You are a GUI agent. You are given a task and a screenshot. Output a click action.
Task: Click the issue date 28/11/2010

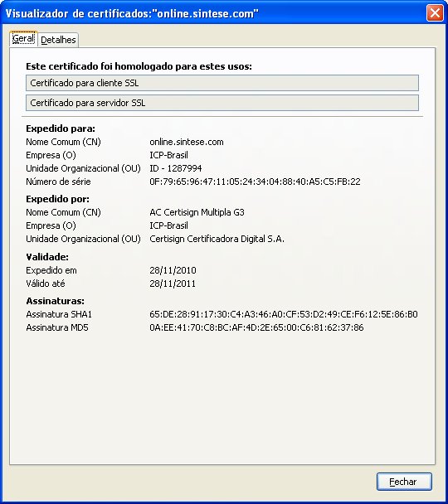(173, 270)
